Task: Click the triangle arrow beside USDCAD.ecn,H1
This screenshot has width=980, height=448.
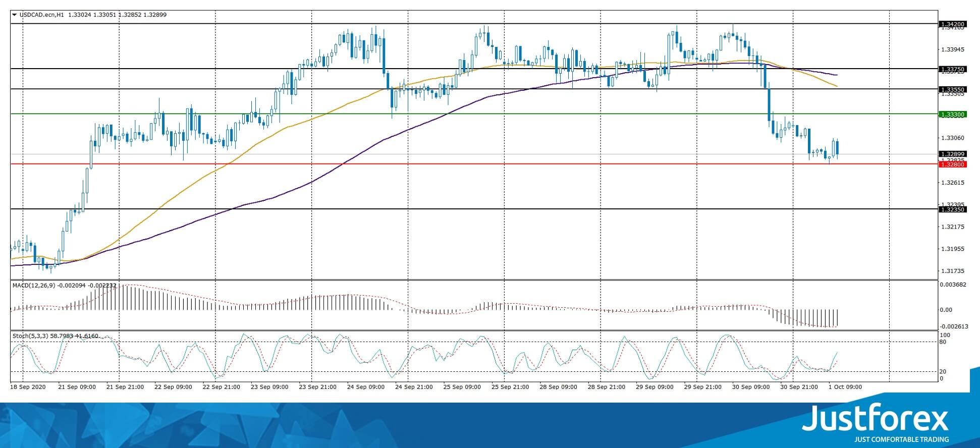Action: click(15, 15)
